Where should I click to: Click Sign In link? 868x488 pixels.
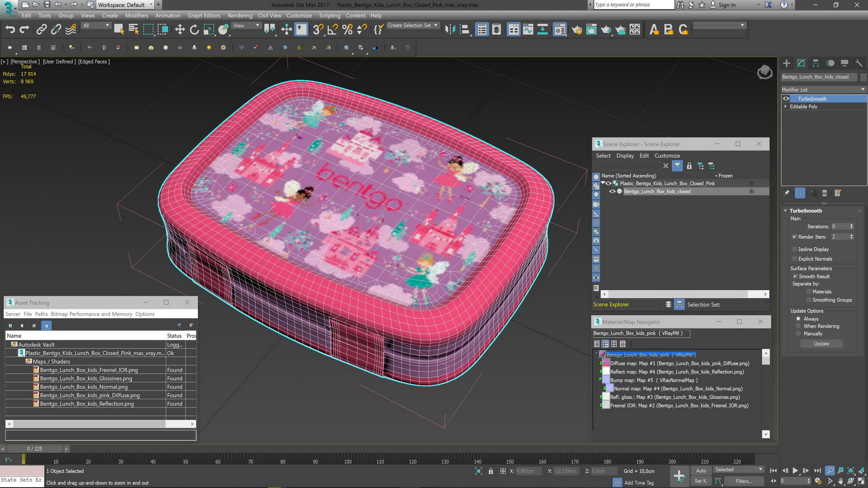pos(727,5)
